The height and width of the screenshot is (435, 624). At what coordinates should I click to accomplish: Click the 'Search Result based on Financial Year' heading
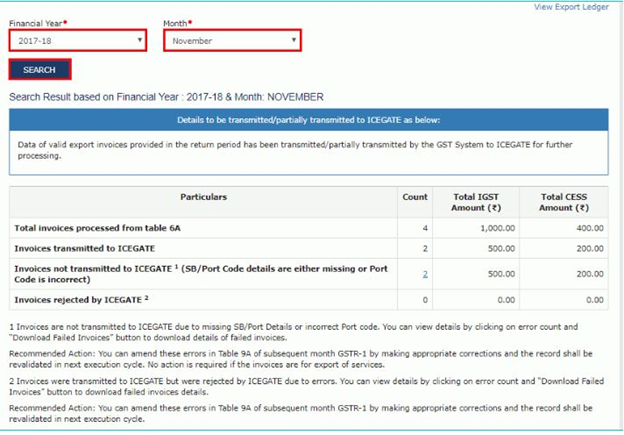166,97
